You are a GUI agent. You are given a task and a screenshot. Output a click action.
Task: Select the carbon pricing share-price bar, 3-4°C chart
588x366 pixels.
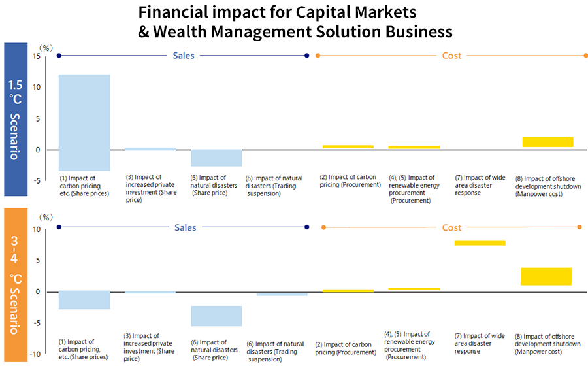(84, 300)
